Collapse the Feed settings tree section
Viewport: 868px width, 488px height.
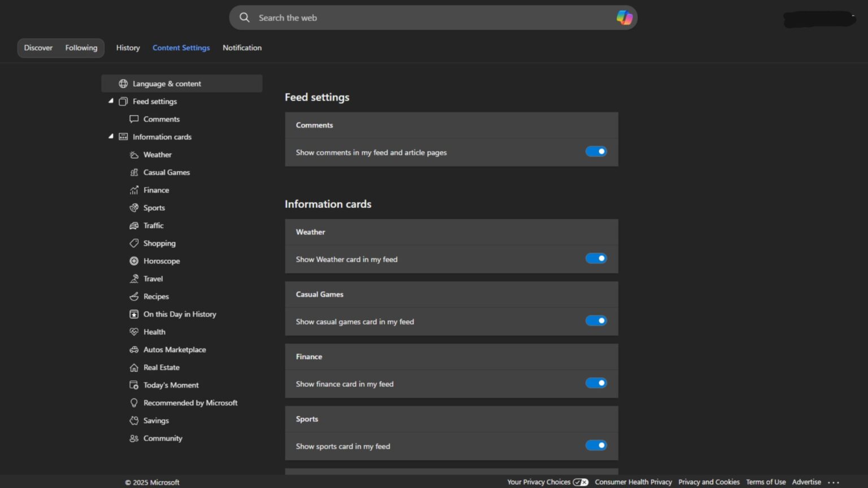[x=111, y=101]
